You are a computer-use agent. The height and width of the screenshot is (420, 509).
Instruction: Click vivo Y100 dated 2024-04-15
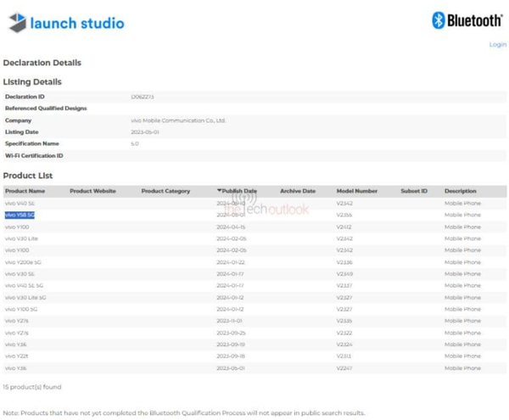click(17, 227)
